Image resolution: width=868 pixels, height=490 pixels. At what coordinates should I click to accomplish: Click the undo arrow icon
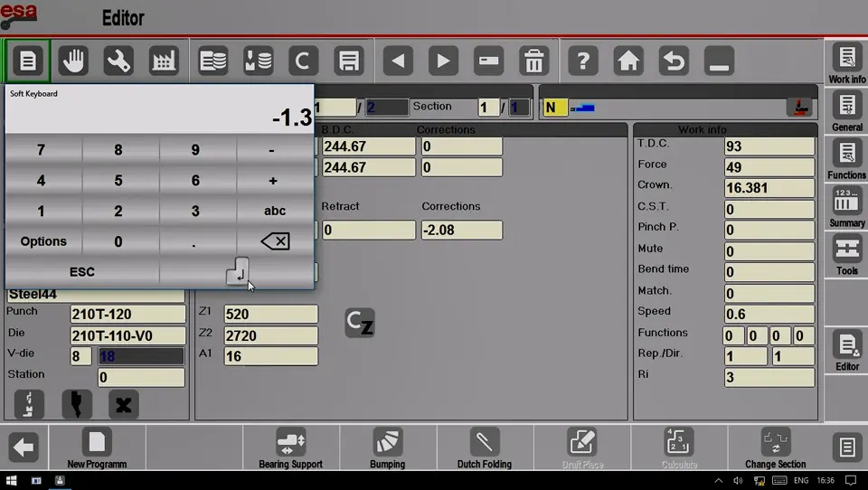click(674, 61)
